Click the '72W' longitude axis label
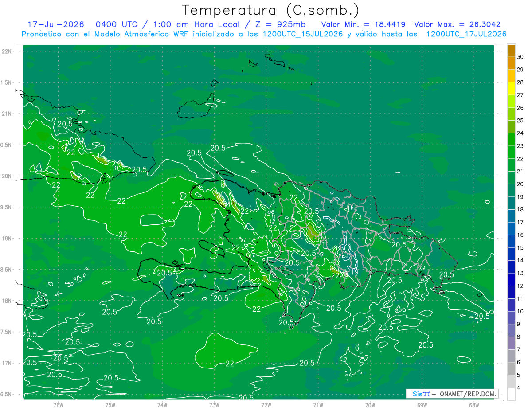 pyautogui.click(x=266, y=405)
